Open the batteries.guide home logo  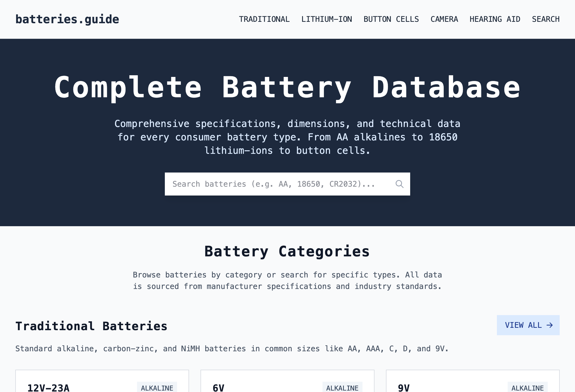coord(67,19)
